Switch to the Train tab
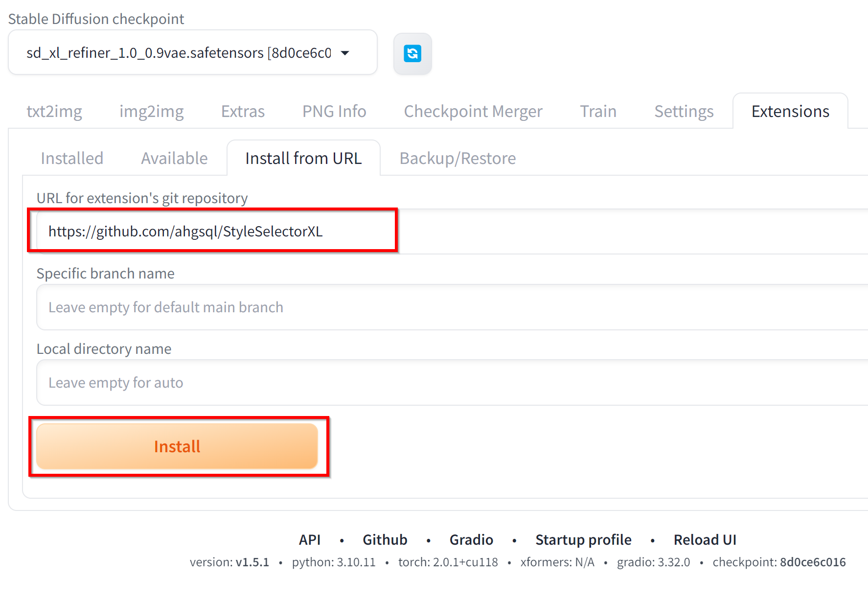This screenshot has height=602, width=868. click(598, 112)
